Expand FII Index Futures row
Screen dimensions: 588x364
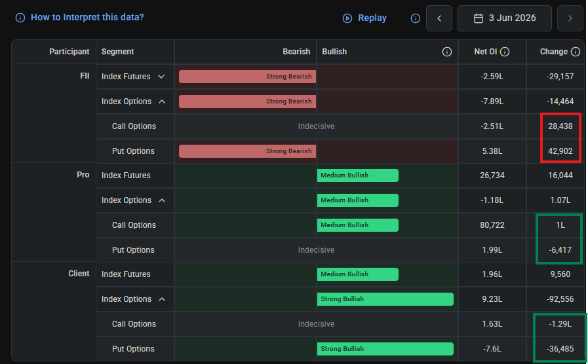[x=161, y=77]
